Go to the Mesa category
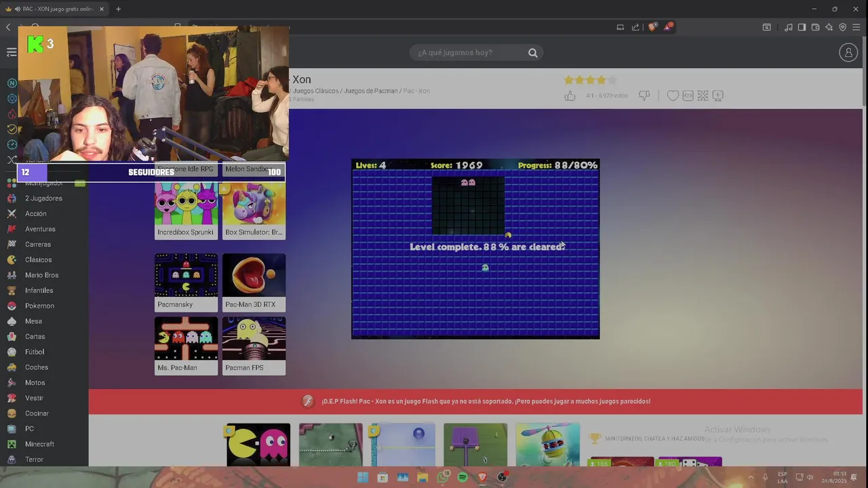Viewport: 868px width, 488px height. pos(33,321)
